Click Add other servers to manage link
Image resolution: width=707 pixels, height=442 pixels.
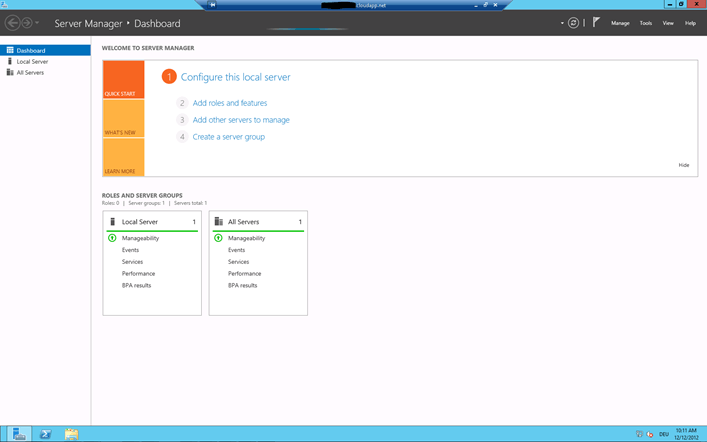pyautogui.click(x=241, y=120)
